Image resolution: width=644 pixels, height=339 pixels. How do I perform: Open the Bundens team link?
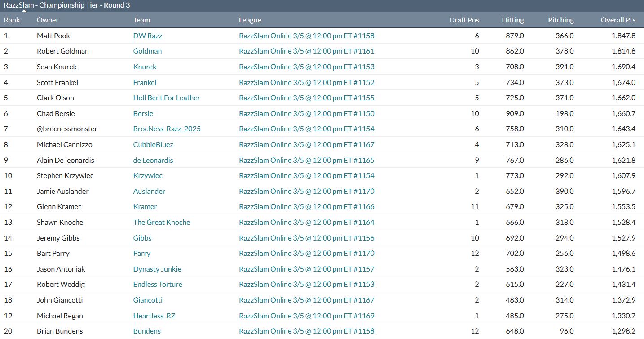click(x=147, y=331)
